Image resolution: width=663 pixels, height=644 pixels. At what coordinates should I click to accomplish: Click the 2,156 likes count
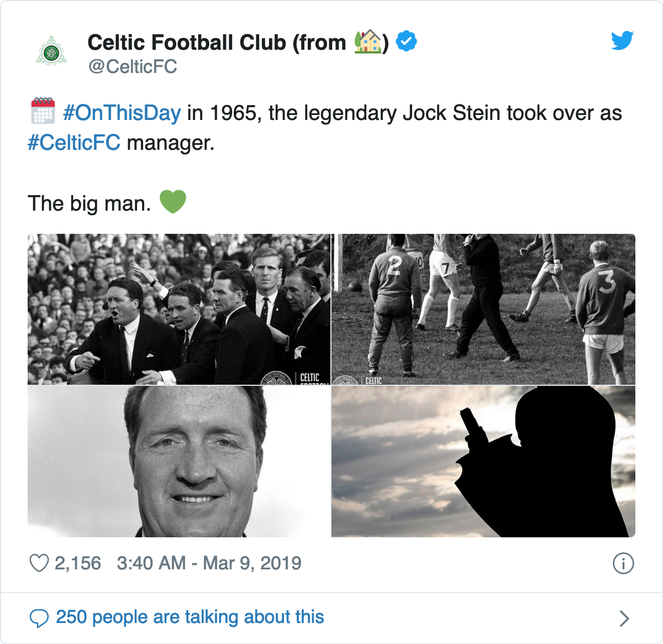(x=78, y=564)
